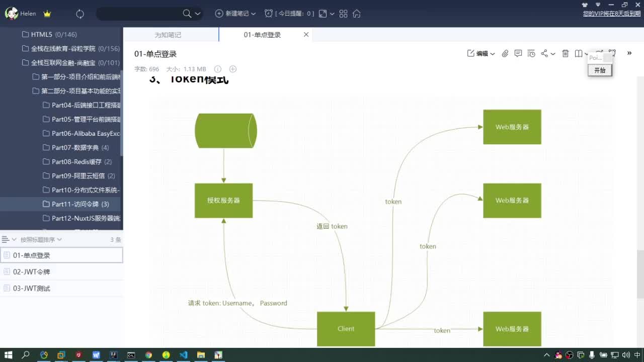Click the folder tree scrollbar
This screenshot has width=644, height=362.
point(121,113)
